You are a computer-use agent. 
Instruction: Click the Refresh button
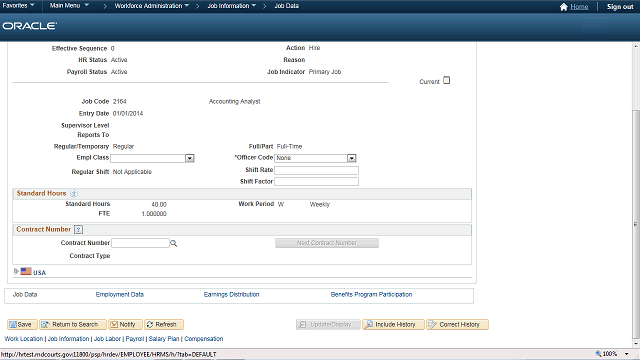pos(164,324)
